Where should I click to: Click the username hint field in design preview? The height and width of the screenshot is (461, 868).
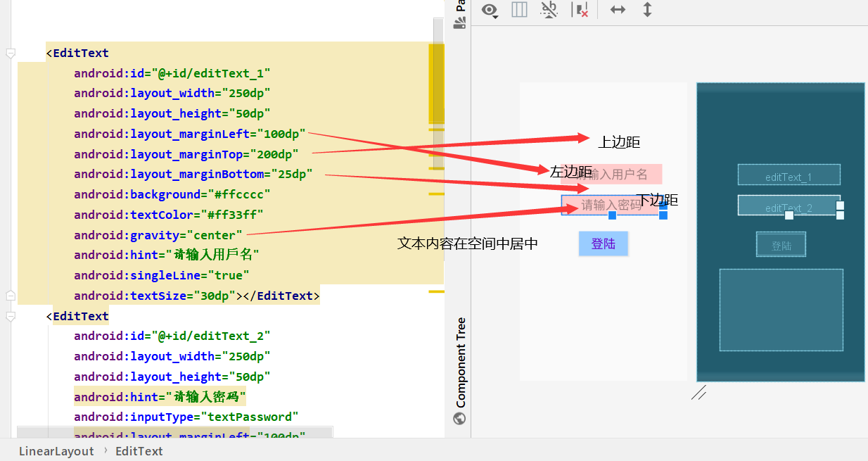pyautogui.click(x=611, y=174)
